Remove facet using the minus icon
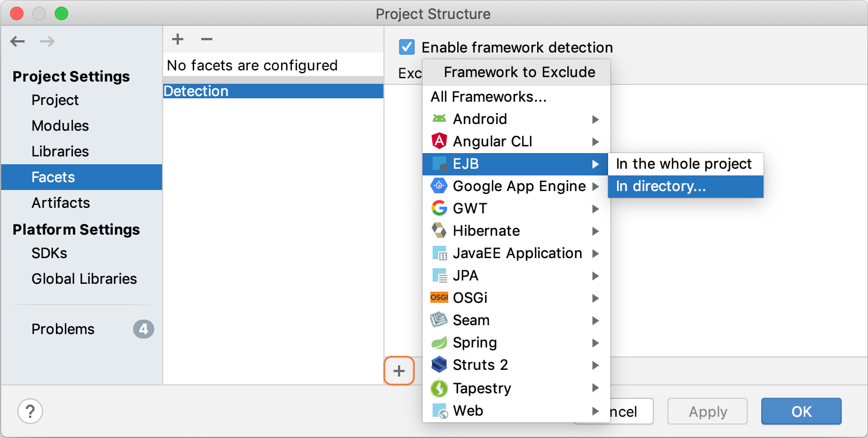868x438 pixels. pyautogui.click(x=207, y=39)
